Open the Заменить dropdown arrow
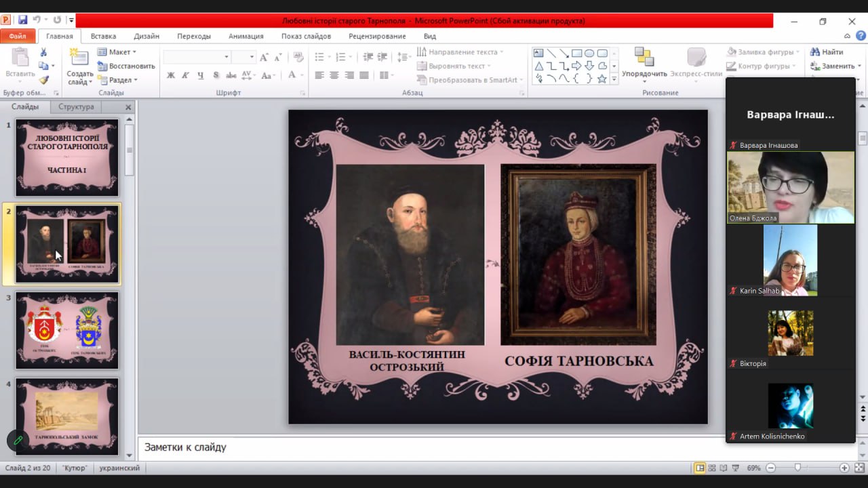The width and height of the screenshot is (868, 488). point(860,66)
